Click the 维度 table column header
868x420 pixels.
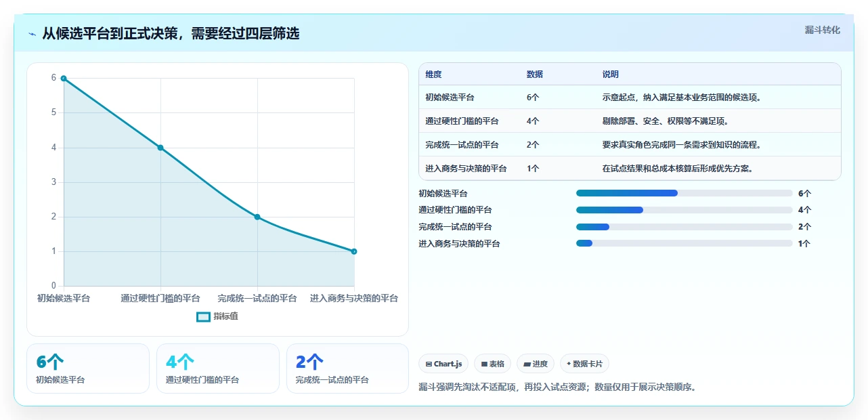[x=433, y=75]
